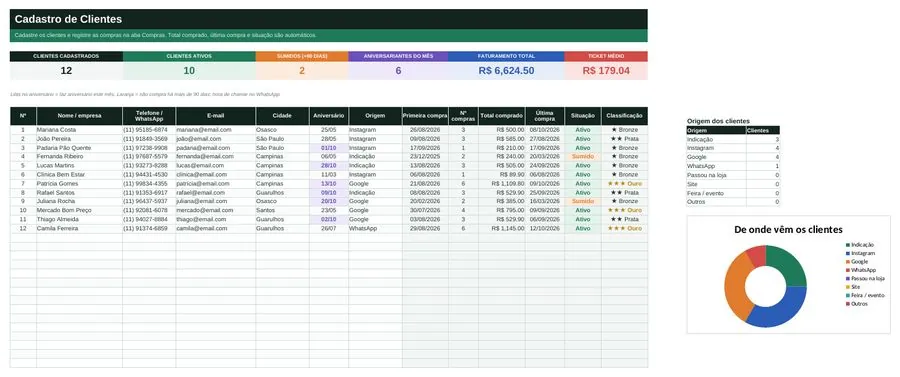Click the 'Primeira compra' column header
900x377 pixels.
[x=425, y=116]
